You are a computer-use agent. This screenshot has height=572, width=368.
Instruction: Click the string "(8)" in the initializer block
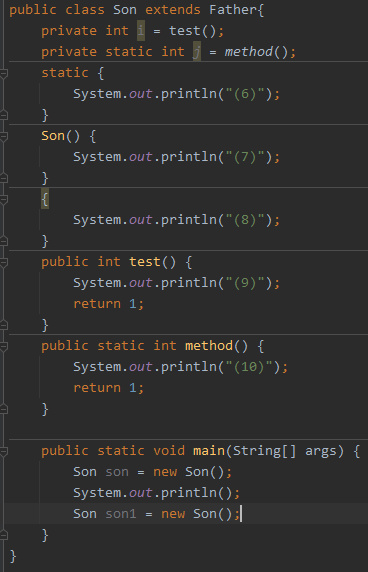[x=245, y=220]
